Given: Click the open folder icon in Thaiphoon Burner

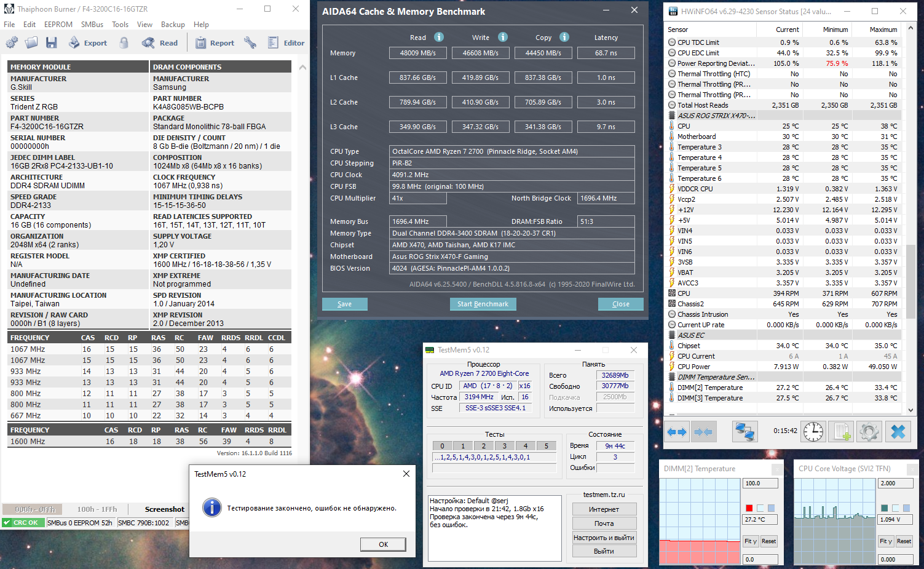Looking at the screenshot, I should pos(31,42).
